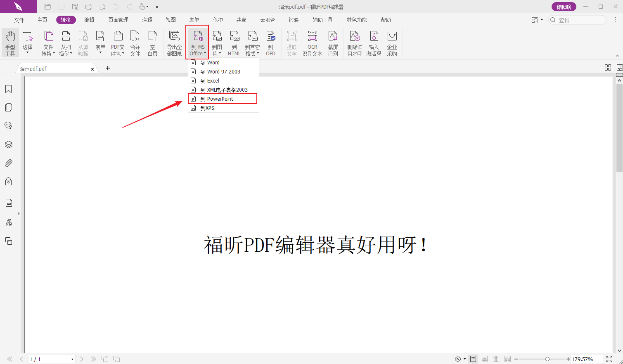
Task: Click 导出全部图像 export images icon
Action: (174, 43)
